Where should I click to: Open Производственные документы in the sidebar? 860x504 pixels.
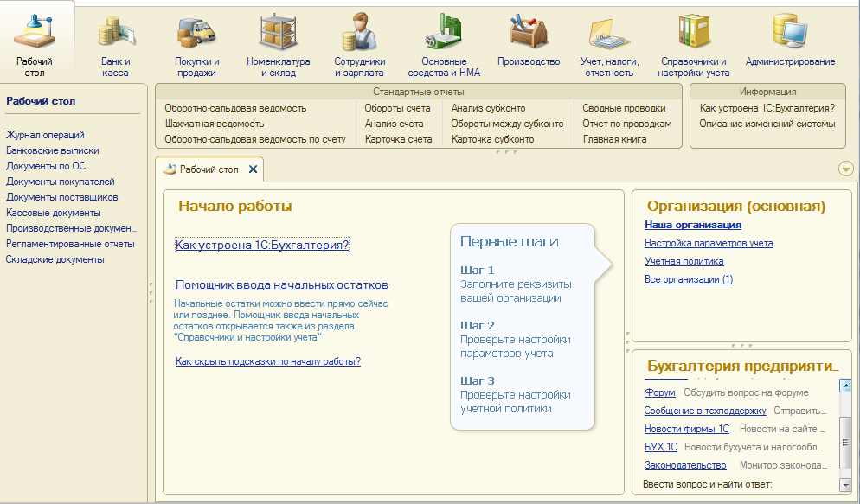tap(71, 228)
